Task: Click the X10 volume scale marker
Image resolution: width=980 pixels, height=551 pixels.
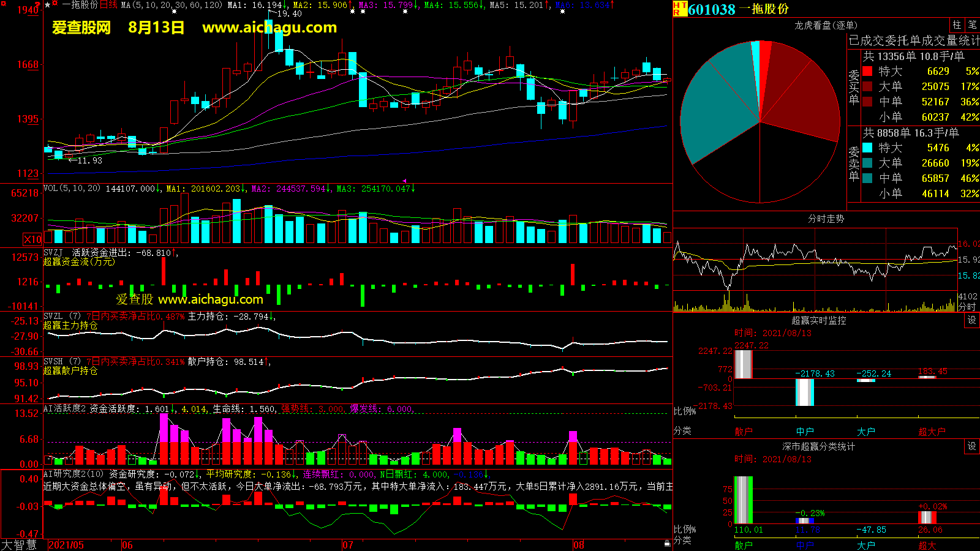Action: pyautogui.click(x=32, y=239)
